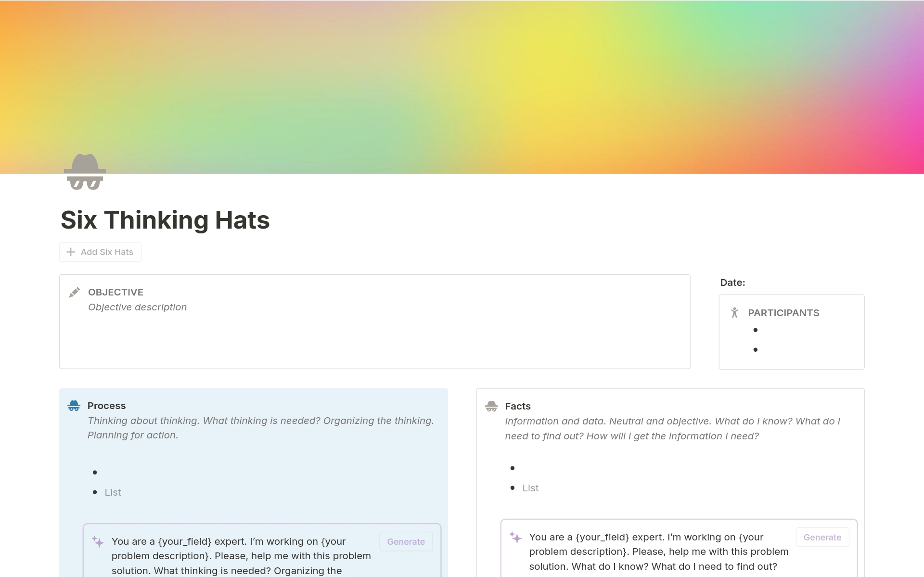Click the blue hat icon beside Process

(74, 406)
